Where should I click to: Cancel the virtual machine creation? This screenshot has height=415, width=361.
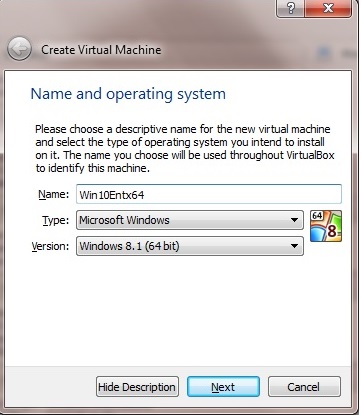304,387
